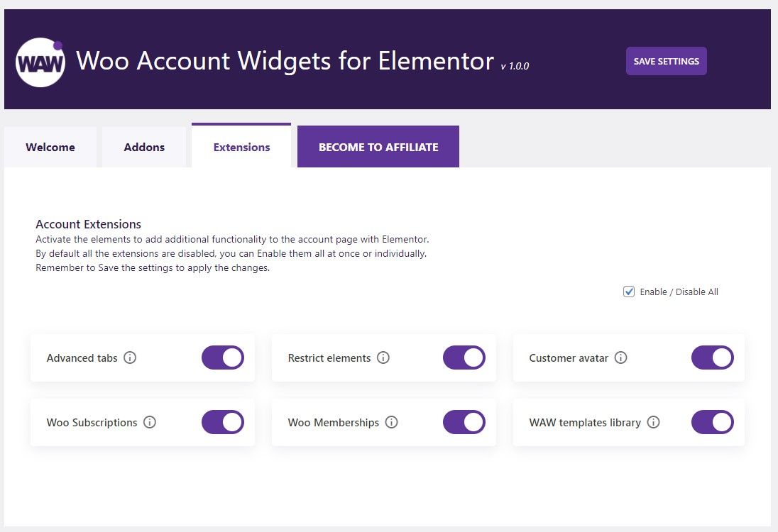Click the Become to Affiliate button
Screen dimensions: 778x532
tap(378, 147)
